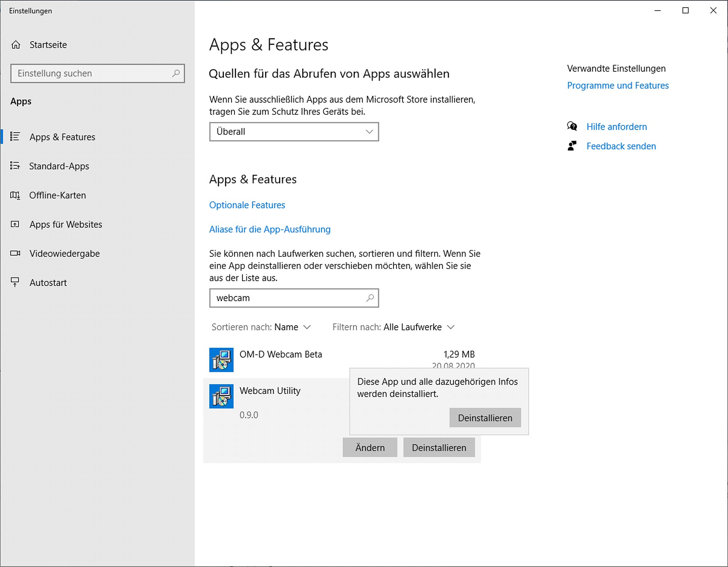The width and height of the screenshot is (728, 567).
Task: Open the Programme und Features link
Action: pos(618,86)
